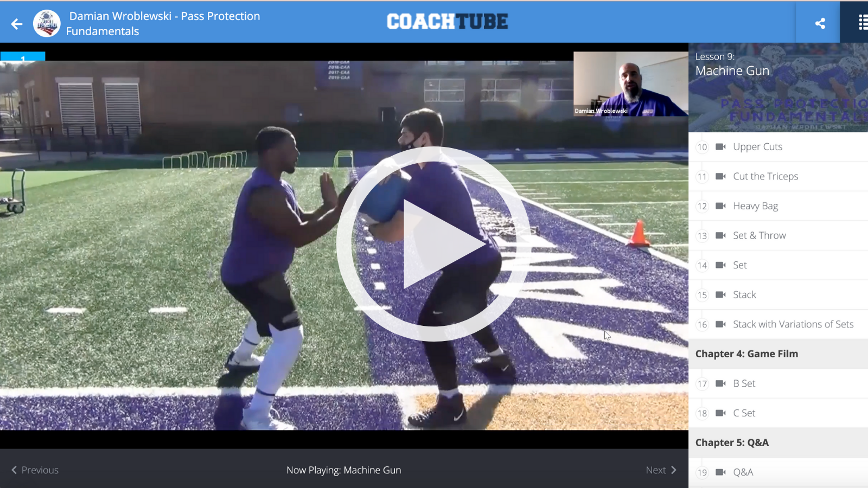
Task: Toggle the lesson list menu icon
Action: [863, 22]
